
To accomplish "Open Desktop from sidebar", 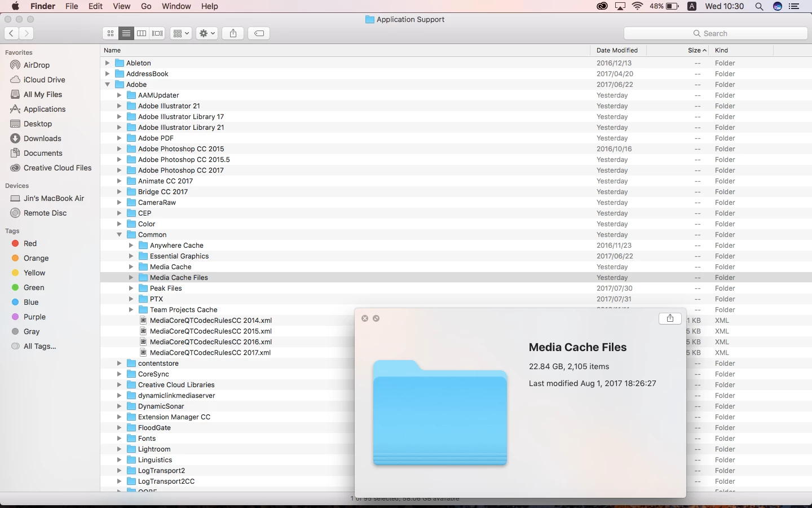I will tap(38, 124).
